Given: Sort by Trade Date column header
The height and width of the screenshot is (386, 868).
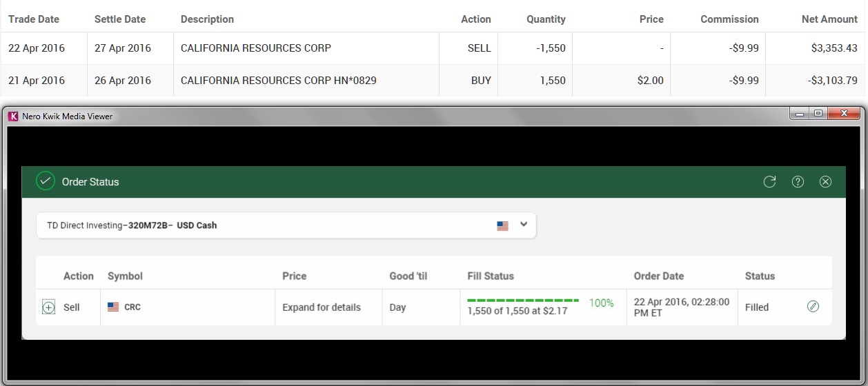Looking at the screenshot, I should [x=34, y=19].
